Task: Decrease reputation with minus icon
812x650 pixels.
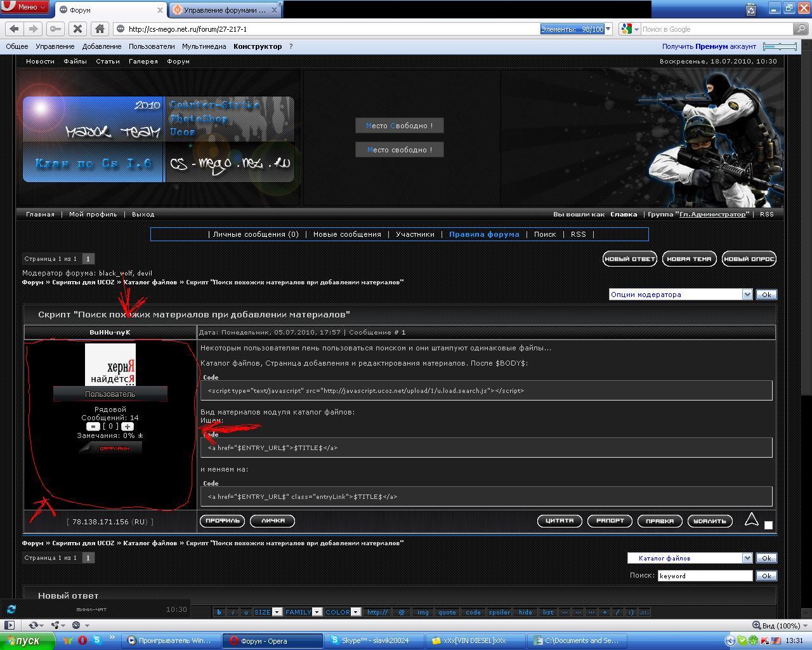Action: point(93,427)
